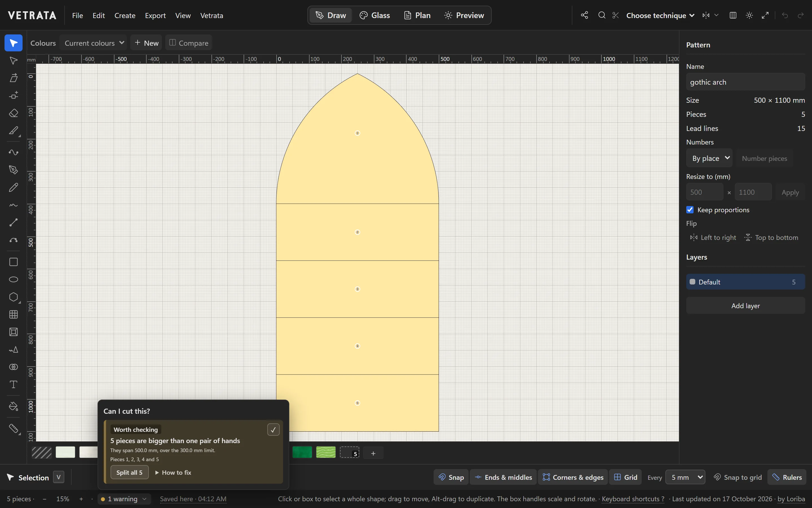The image size is (812, 508).
Task: Click the New colour button
Action: (146, 43)
